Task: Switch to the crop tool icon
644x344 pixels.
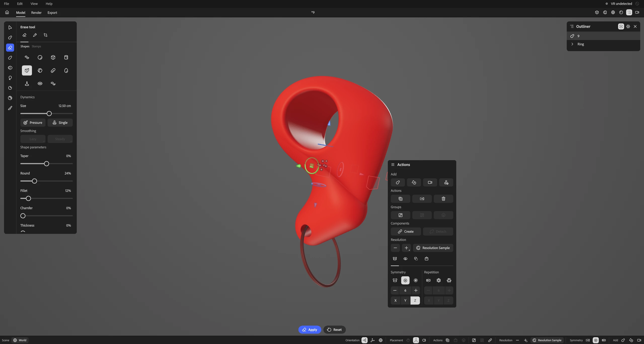Action: coord(46,35)
